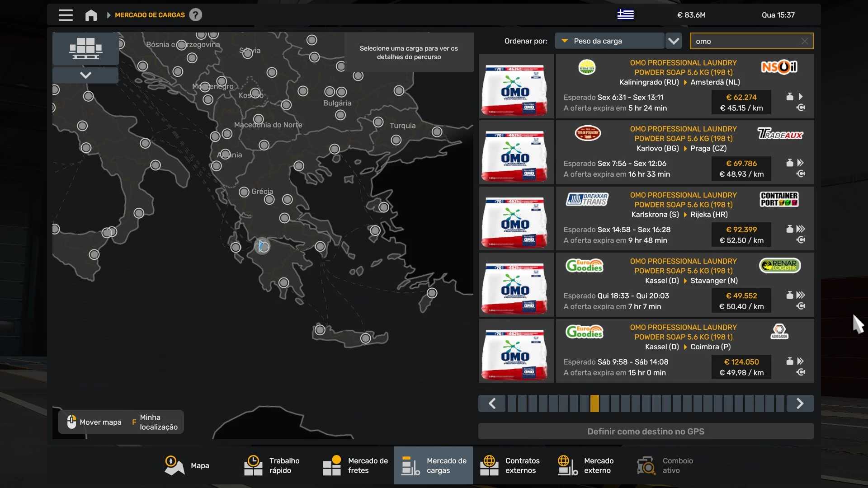Click the Tradeaux company logo

(x=780, y=134)
